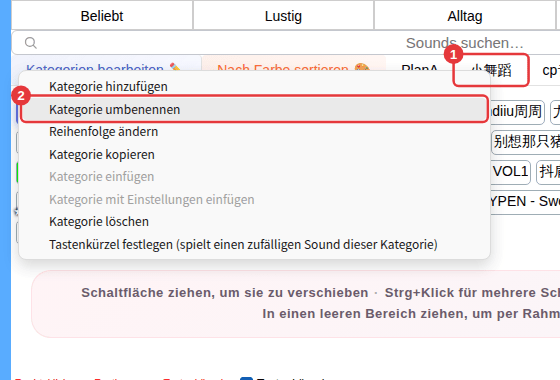Open the Beliebt tab
Screen dimensions: 560x380
(102, 16)
